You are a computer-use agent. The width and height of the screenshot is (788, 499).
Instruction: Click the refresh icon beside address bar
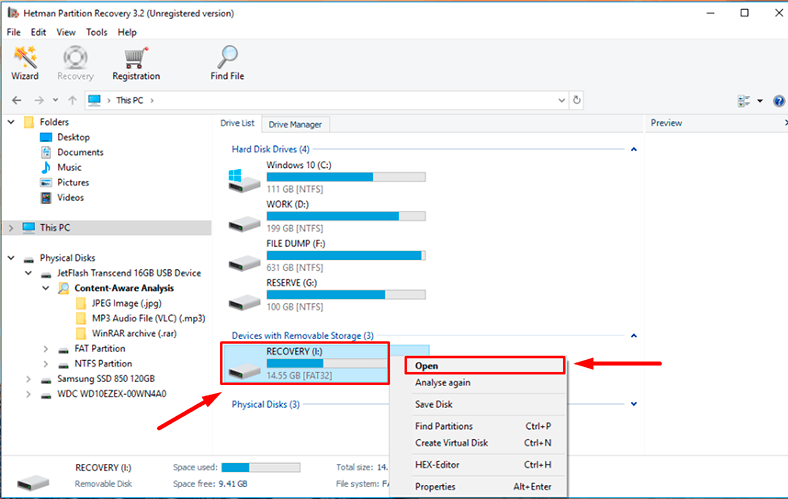577,100
